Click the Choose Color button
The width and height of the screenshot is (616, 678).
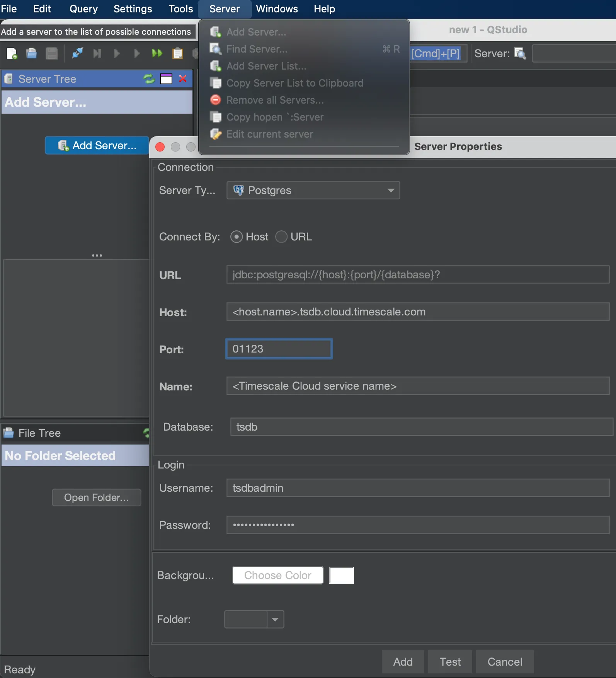point(278,575)
